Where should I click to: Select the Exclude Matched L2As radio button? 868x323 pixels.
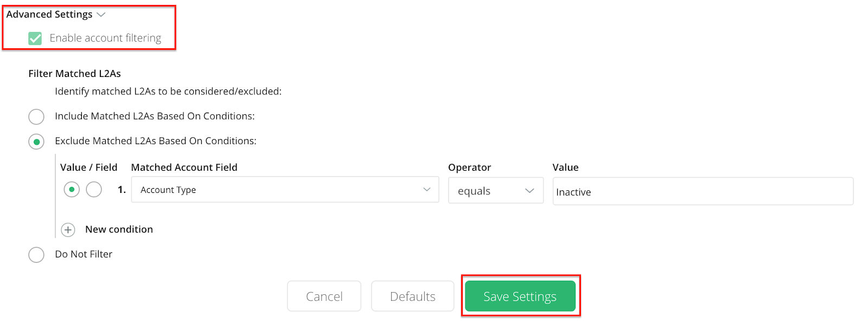[x=36, y=141]
